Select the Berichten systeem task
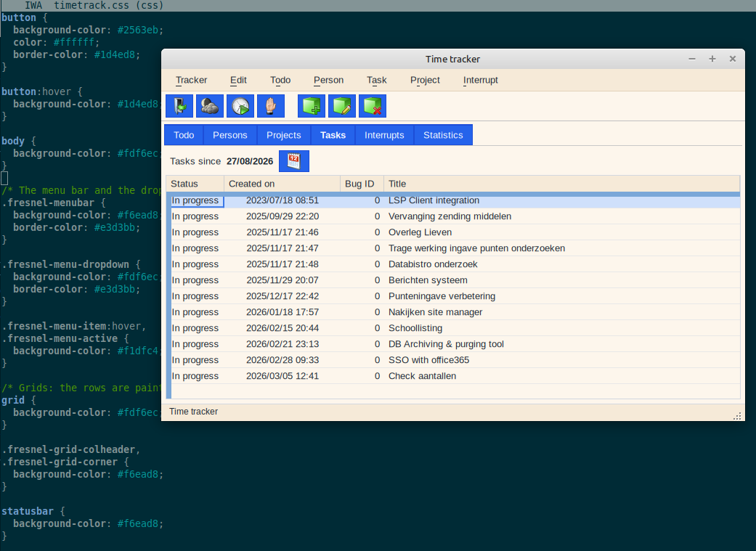 [455, 280]
